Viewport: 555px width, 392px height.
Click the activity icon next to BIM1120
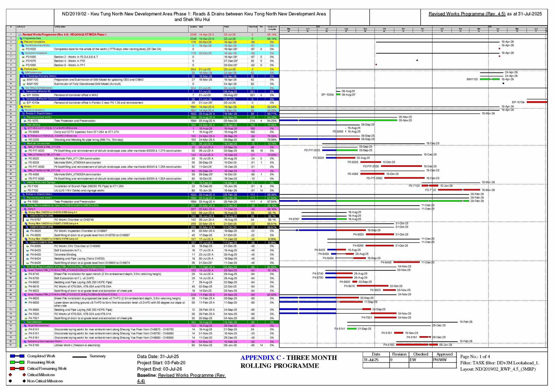click(24, 80)
